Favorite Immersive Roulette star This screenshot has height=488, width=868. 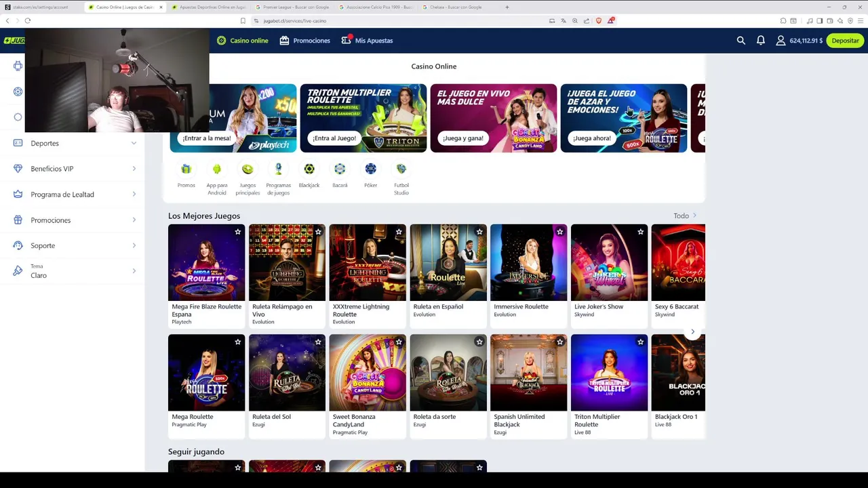tap(560, 232)
